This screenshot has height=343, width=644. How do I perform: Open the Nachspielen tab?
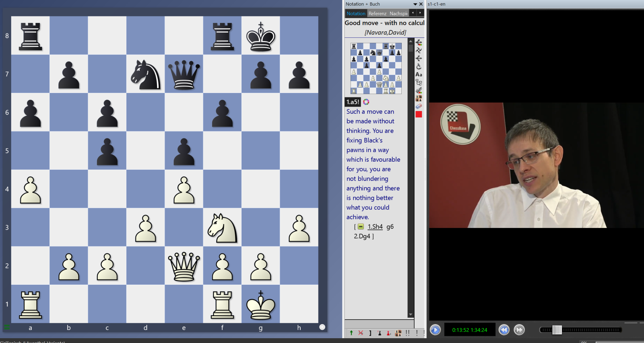[x=398, y=14]
